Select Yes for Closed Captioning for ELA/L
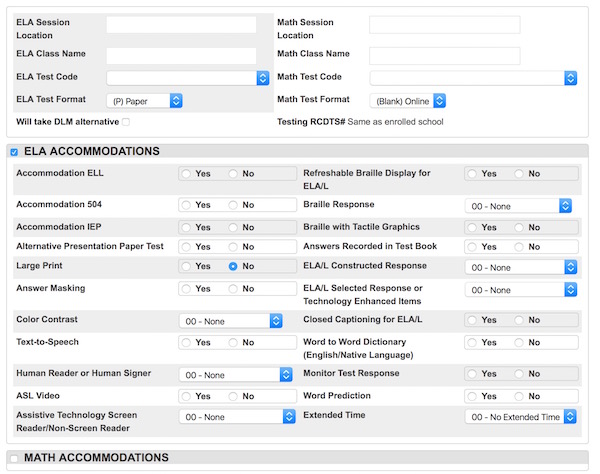This screenshot has width=600, height=474. click(472, 320)
